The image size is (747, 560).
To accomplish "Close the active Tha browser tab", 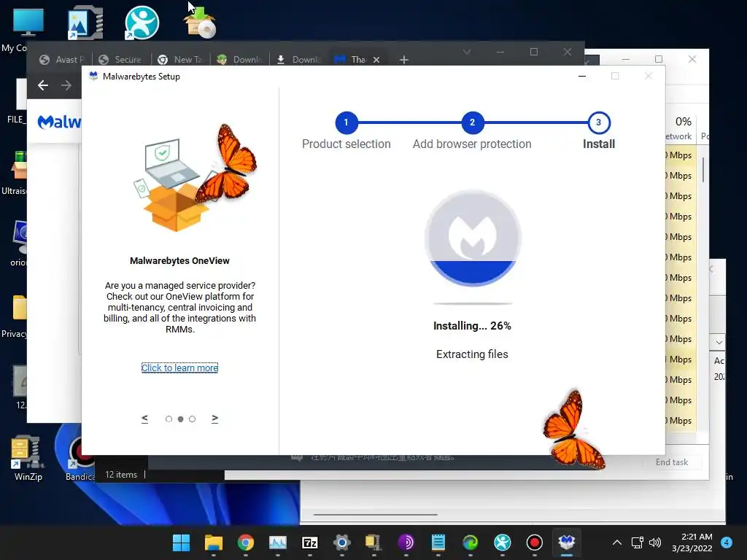I will (x=376, y=60).
